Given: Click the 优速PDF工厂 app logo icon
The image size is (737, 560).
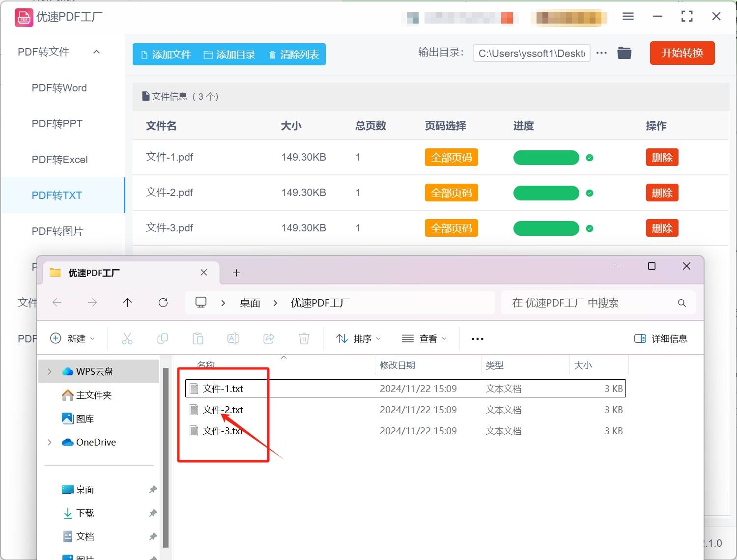Looking at the screenshot, I should (x=24, y=18).
